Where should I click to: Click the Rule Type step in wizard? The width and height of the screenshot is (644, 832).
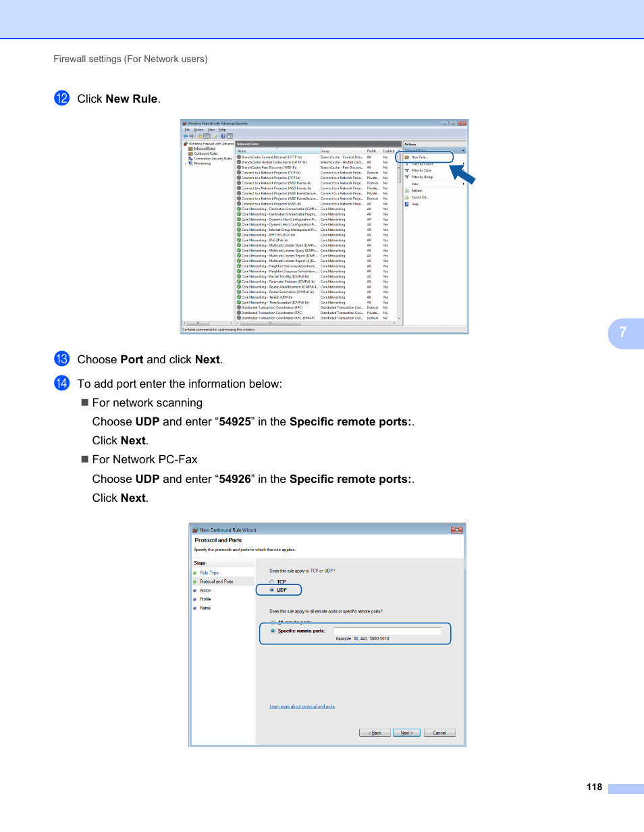click(x=209, y=573)
